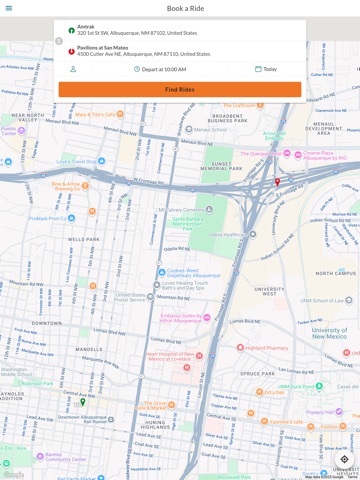Click Mary & Tito's Cafe restaurant icon
This screenshot has width=360, height=480.
(x=120, y=114)
